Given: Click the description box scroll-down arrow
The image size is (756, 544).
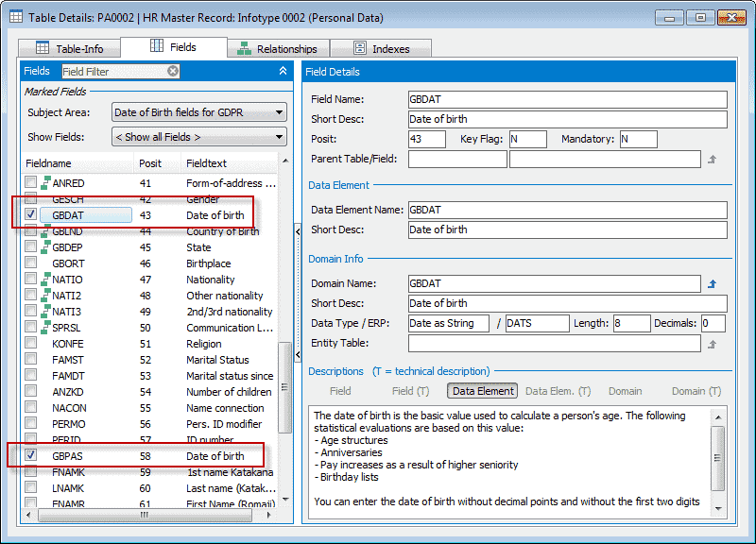Looking at the screenshot, I should click(x=718, y=509).
